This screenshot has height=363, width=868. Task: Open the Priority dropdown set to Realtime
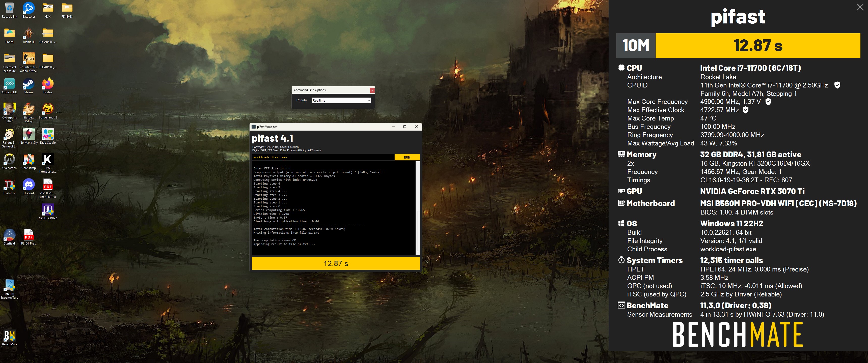pyautogui.click(x=341, y=100)
